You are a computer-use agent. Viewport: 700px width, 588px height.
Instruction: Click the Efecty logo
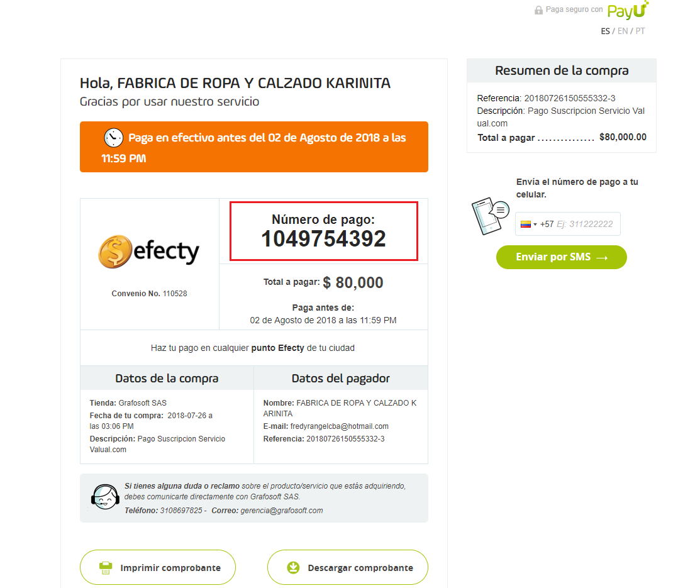[x=149, y=252]
